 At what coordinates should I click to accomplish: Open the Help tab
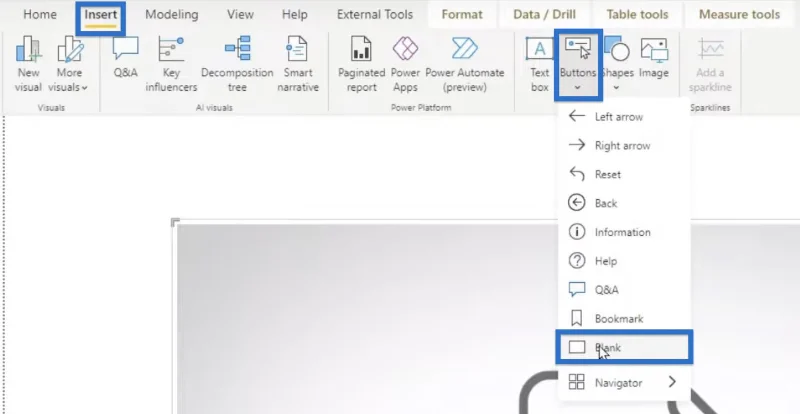[294, 15]
